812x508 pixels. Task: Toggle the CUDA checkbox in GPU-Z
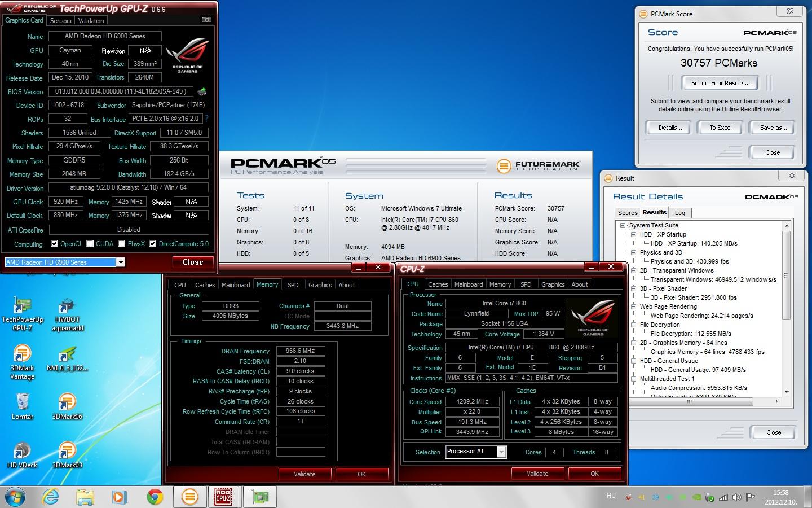(90, 244)
